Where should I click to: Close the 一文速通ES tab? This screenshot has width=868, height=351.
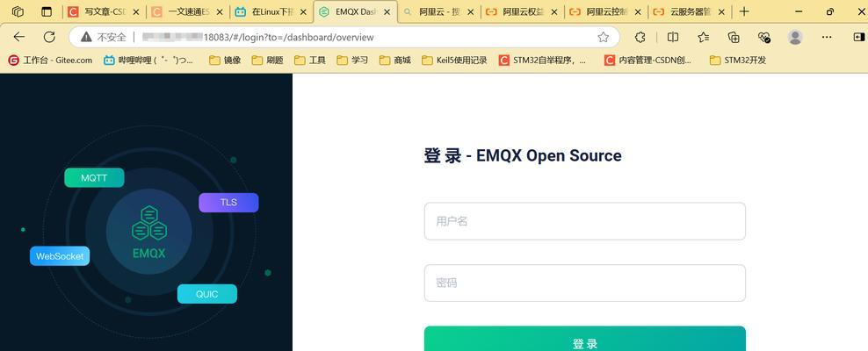220,11
